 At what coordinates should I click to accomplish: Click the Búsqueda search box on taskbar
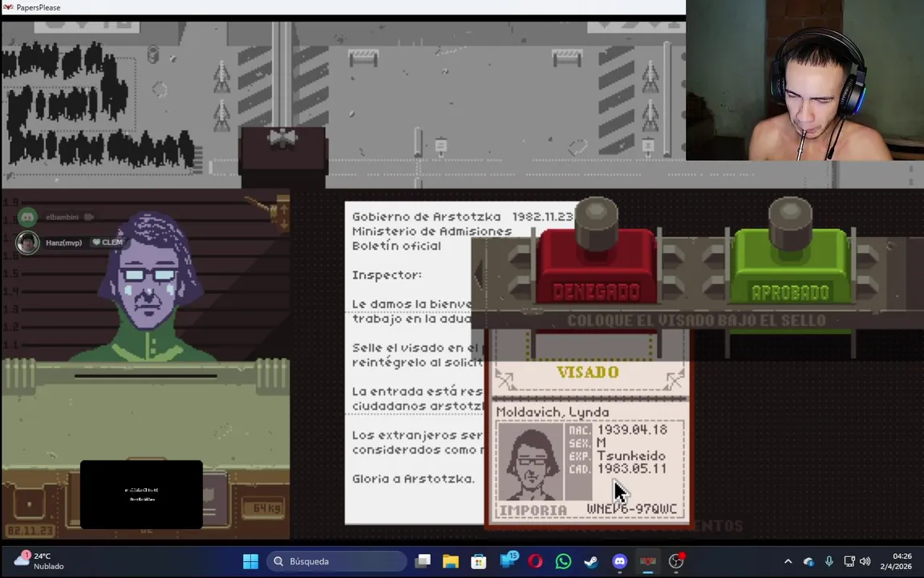coord(337,561)
